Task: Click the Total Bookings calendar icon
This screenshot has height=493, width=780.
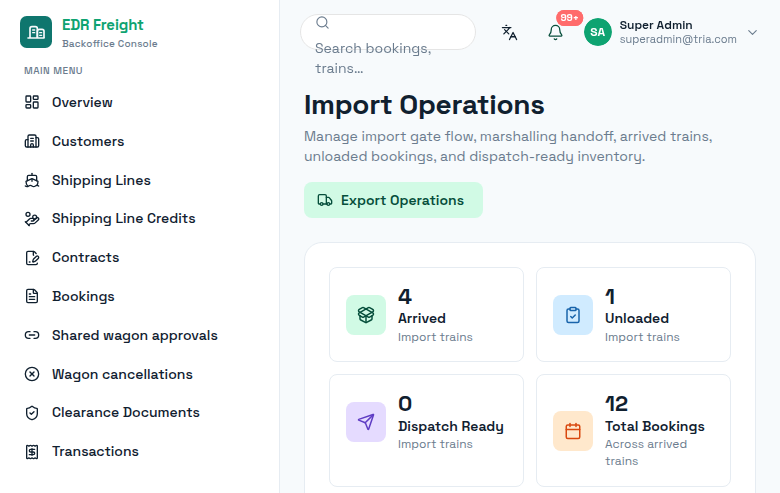Action: [573, 431]
